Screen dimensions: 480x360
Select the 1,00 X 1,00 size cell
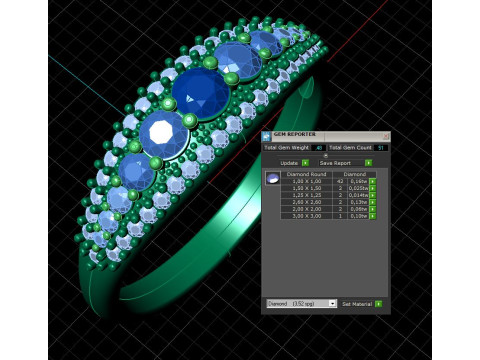pyautogui.click(x=306, y=182)
